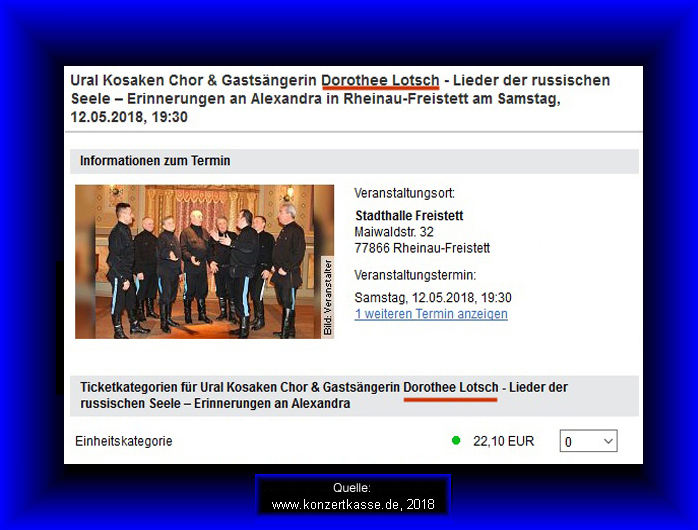The height and width of the screenshot is (530, 698).
Task: Click the 22,10 EUR price label
Action: pyautogui.click(x=503, y=441)
